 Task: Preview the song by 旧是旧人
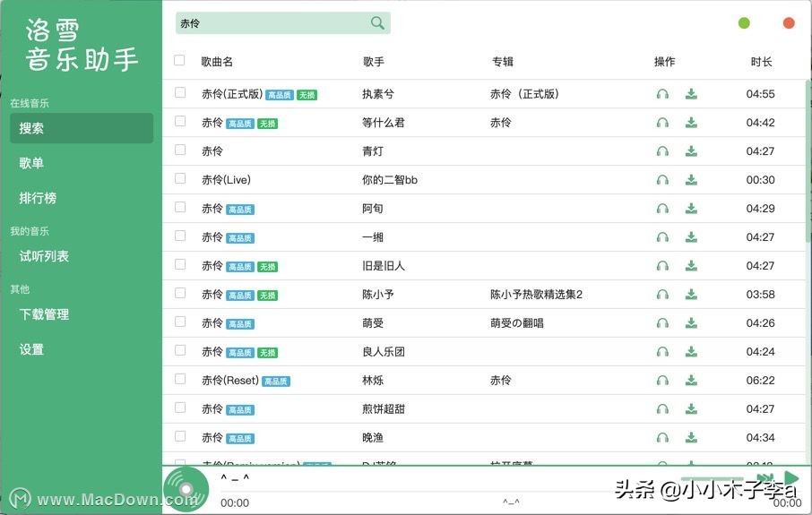point(662,266)
